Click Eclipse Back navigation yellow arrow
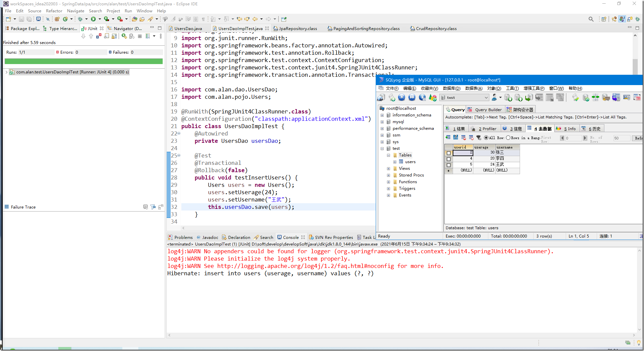Image resolution: width=644 pixels, height=351 pixels. (x=255, y=19)
